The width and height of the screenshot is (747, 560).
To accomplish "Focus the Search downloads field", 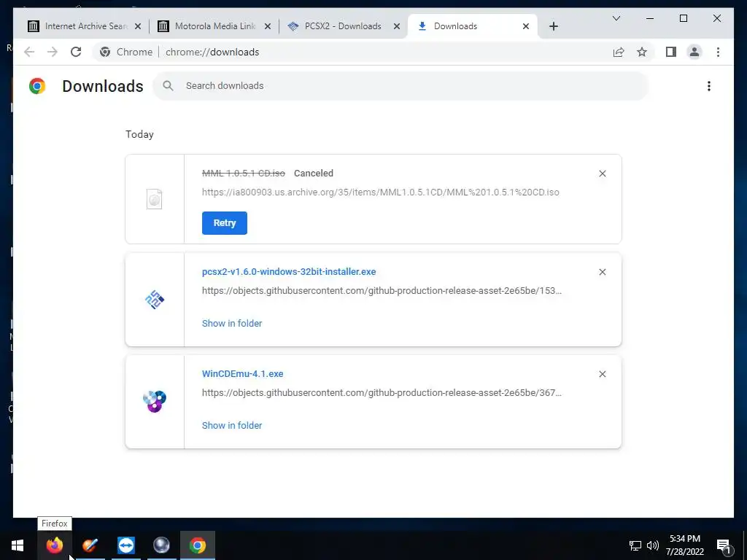I will [x=400, y=86].
